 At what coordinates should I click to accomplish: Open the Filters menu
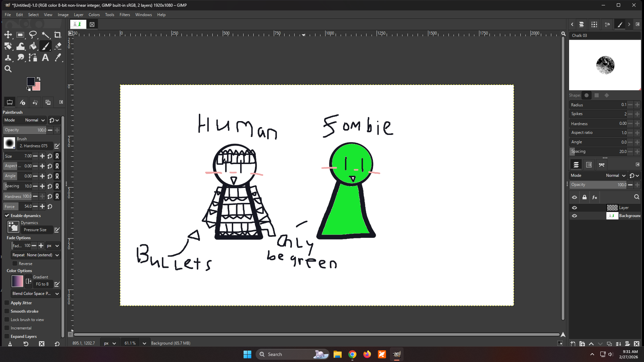click(125, 15)
